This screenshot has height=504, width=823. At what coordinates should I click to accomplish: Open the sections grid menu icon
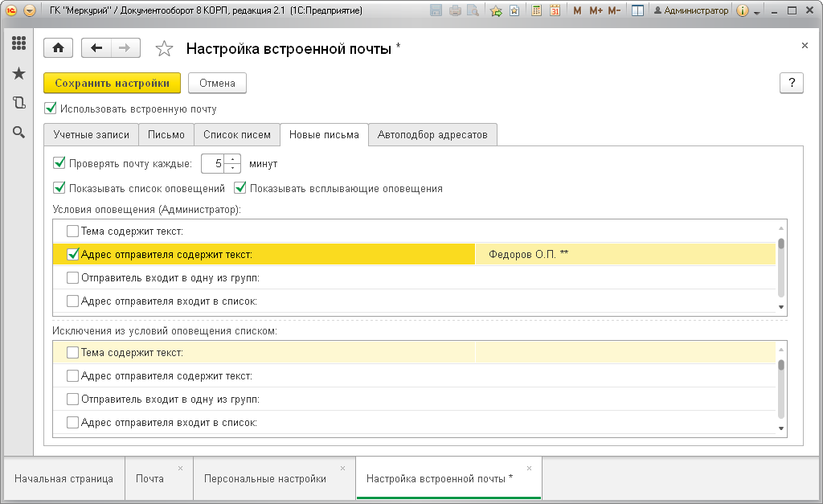(x=19, y=43)
